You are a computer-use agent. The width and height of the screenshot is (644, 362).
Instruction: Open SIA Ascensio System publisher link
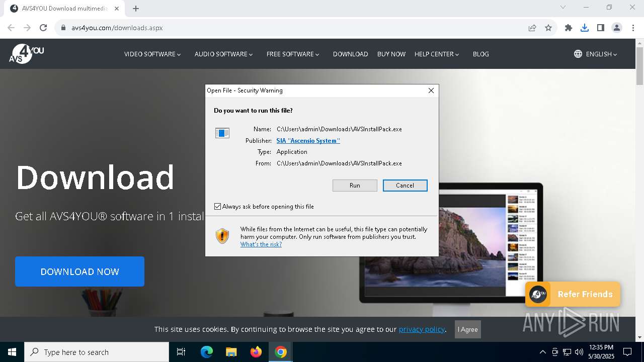click(308, 141)
